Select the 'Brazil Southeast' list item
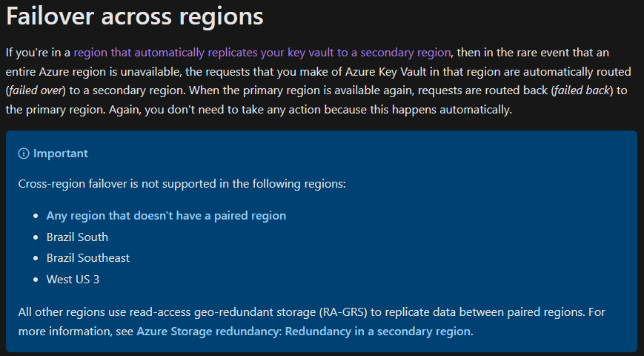 (88, 258)
